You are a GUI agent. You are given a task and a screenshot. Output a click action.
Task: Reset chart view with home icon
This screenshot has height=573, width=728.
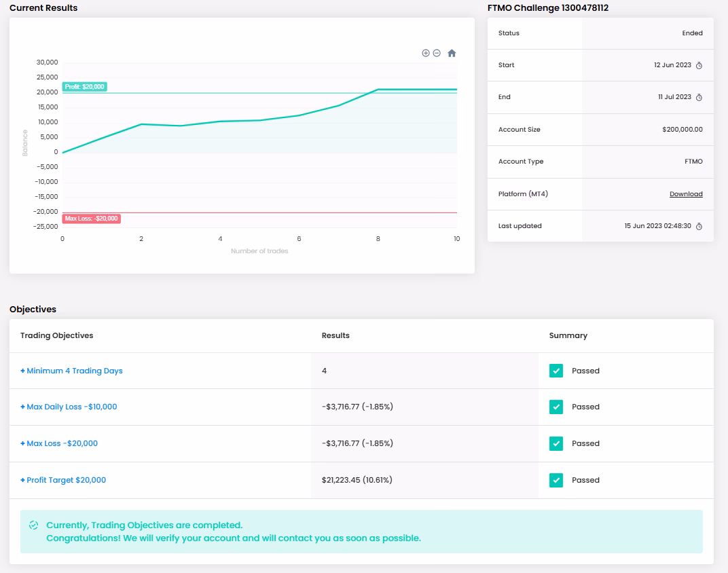point(452,53)
